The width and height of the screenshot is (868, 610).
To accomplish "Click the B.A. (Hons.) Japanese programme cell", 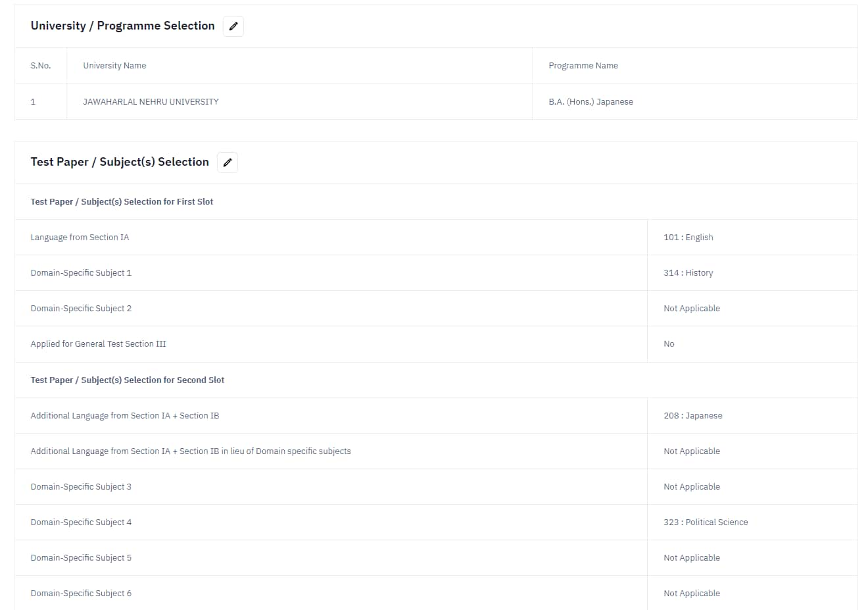I will click(591, 102).
